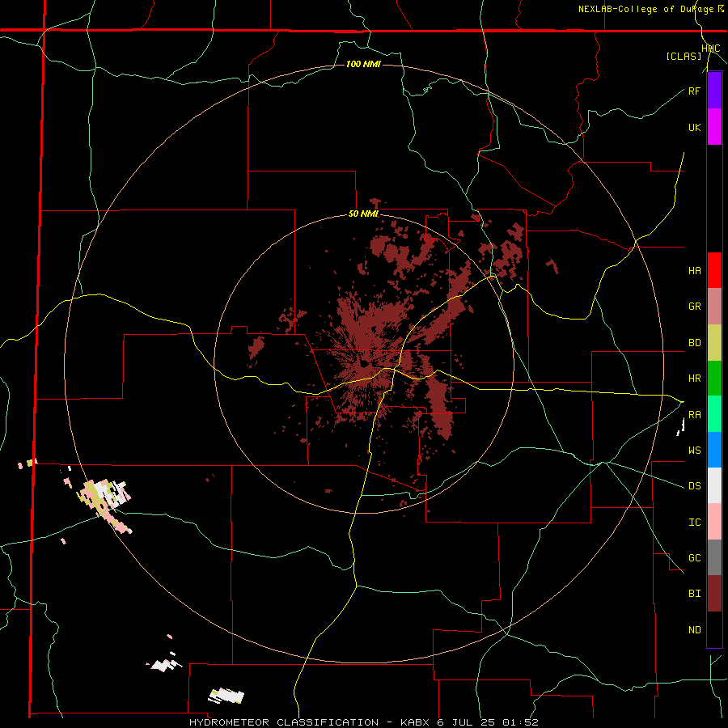Click the BI legend label
The image size is (728, 728).
click(694, 594)
